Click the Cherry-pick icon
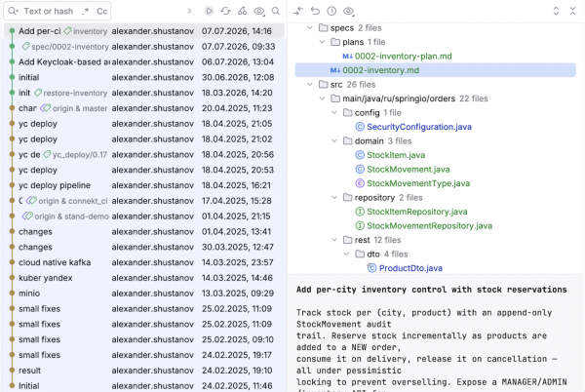585x392 pixels. click(x=242, y=11)
